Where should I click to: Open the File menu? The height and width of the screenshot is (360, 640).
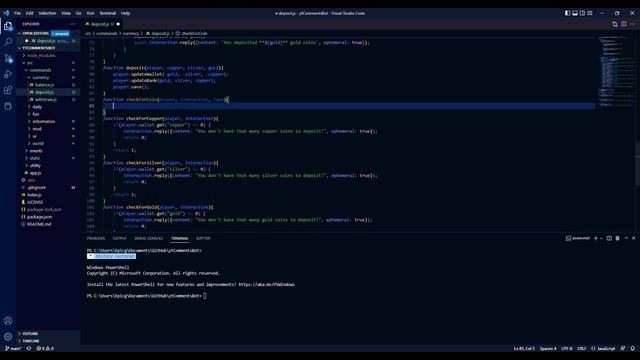[x=18, y=13]
